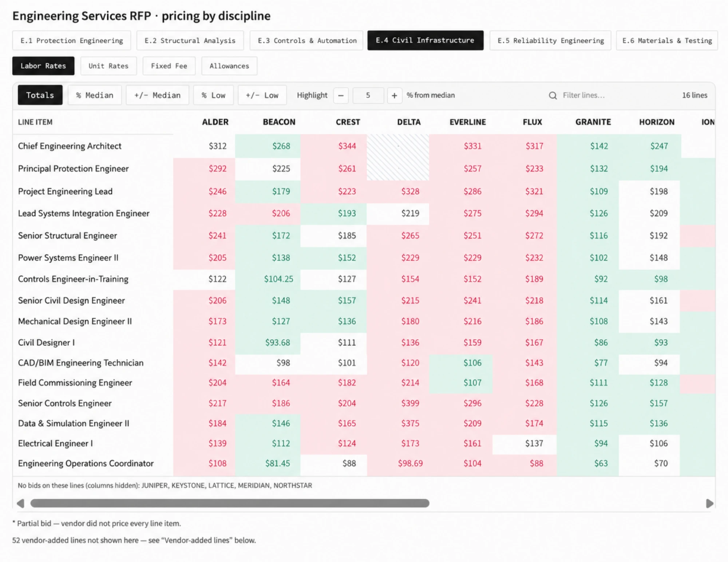Click the scroll-right arrow of table
Screen dimensions: 728x562
pos(709,503)
